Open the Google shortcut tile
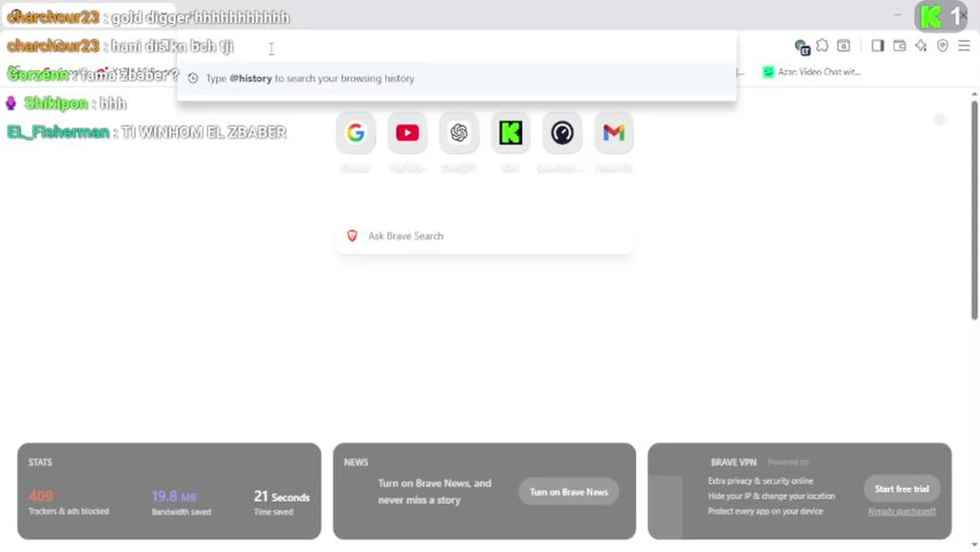 pos(356,133)
